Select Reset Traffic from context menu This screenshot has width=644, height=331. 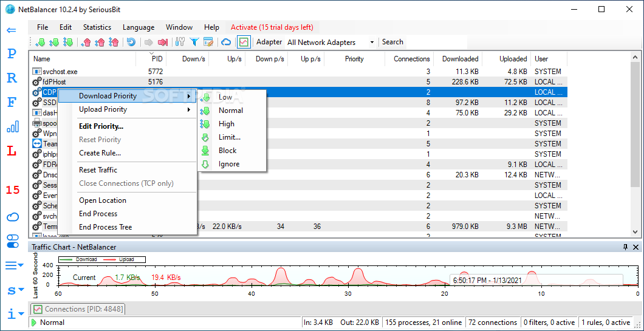click(x=128, y=170)
